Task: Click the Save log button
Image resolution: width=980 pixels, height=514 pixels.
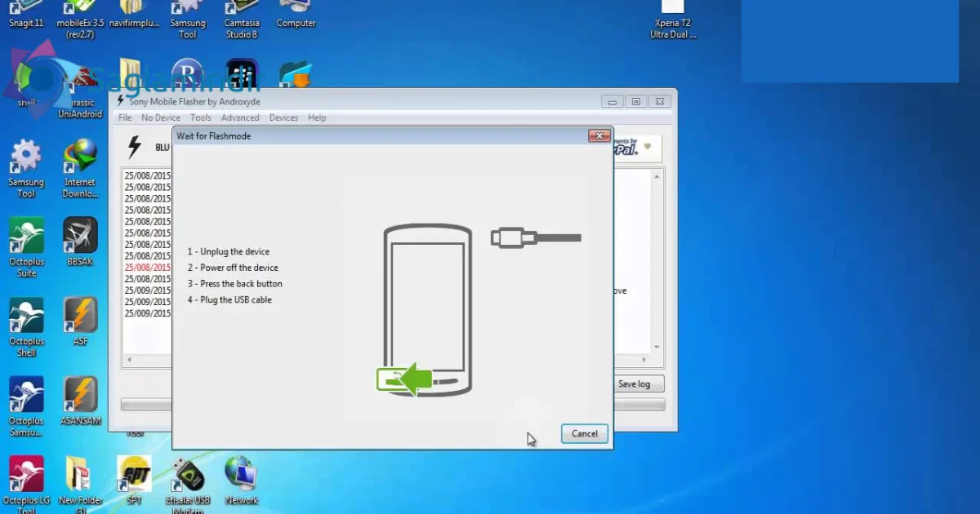Action: pyautogui.click(x=639, y=383)
